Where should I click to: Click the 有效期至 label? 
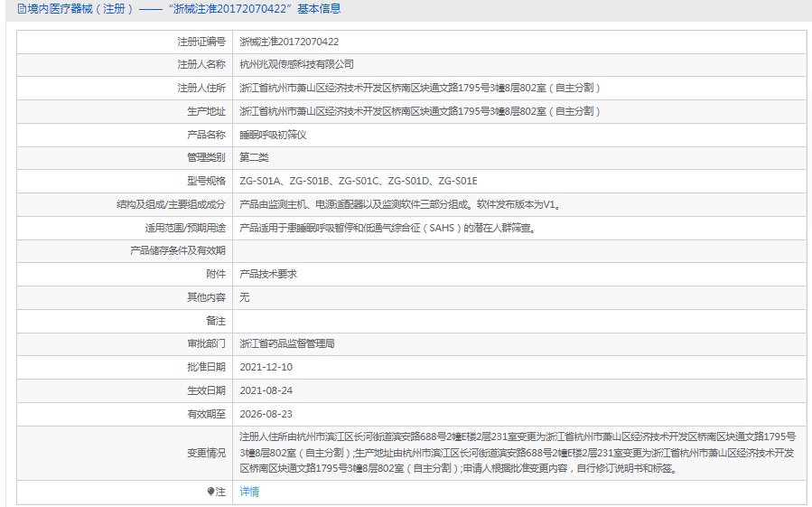pos(206,414)
